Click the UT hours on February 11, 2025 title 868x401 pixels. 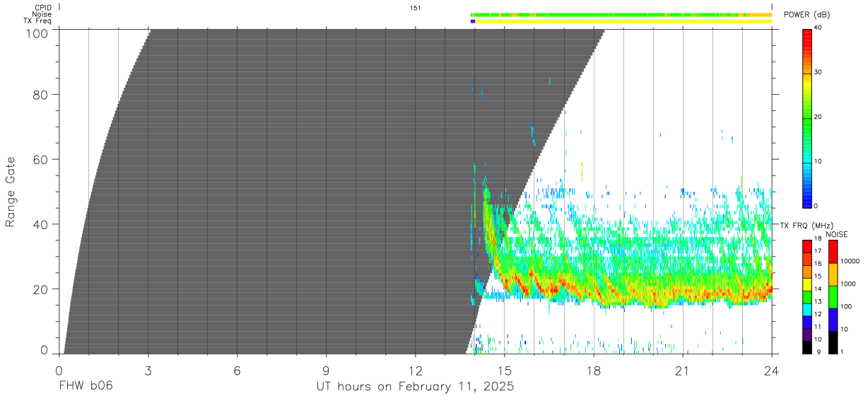click(415, 388)
